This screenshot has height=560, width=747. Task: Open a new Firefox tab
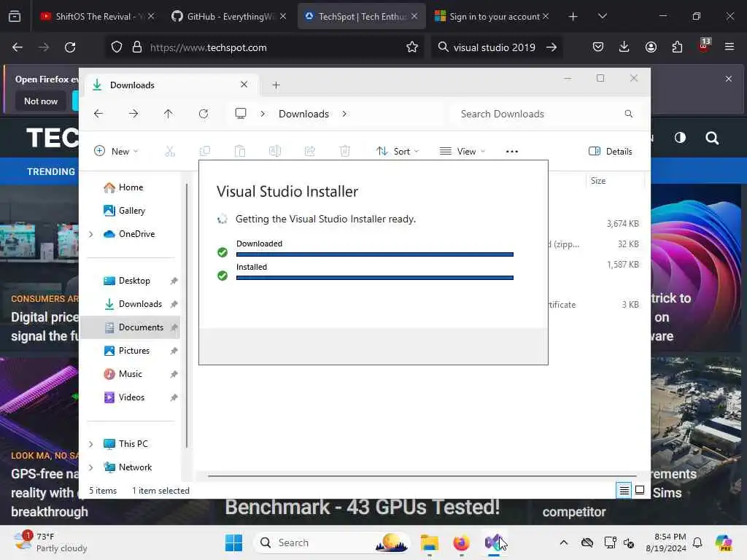[x=573, y=17]
